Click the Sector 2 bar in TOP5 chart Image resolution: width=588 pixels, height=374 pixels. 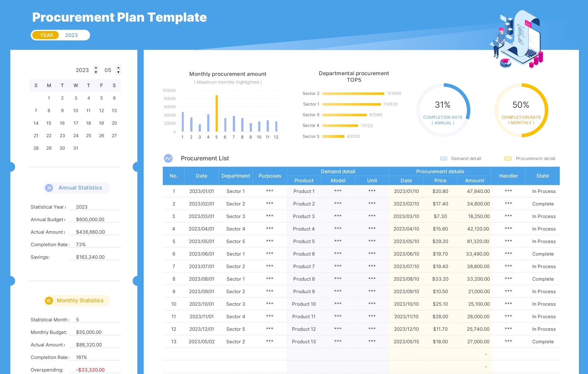tap(353, 94)
